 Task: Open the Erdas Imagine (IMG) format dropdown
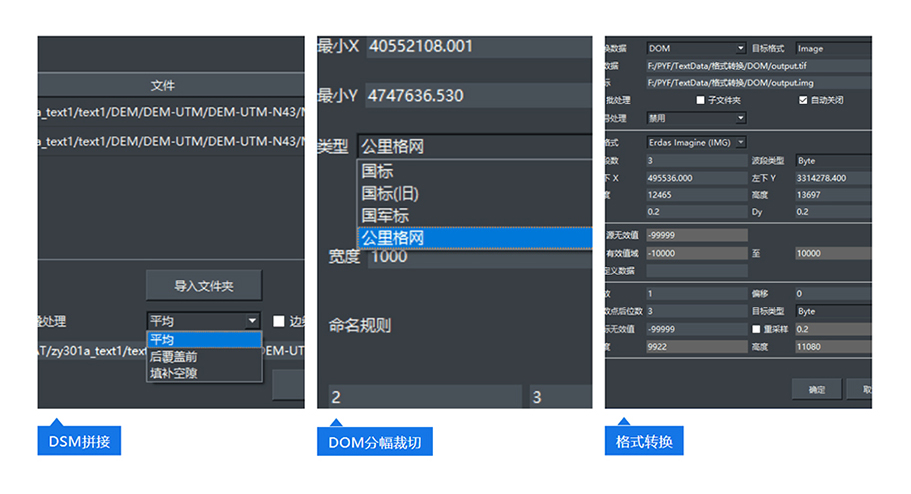click(x=695, y=143)
